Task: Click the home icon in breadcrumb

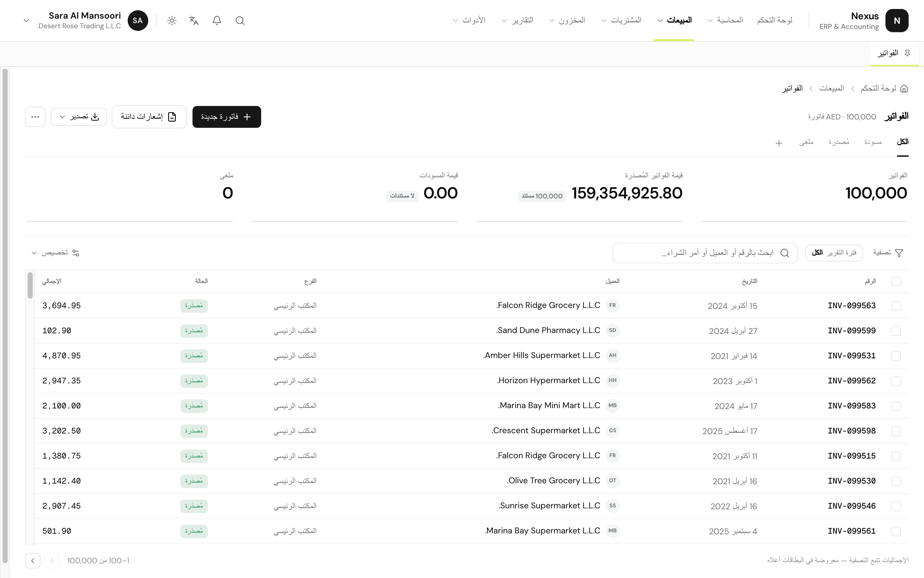Action: tap(904, 89)
